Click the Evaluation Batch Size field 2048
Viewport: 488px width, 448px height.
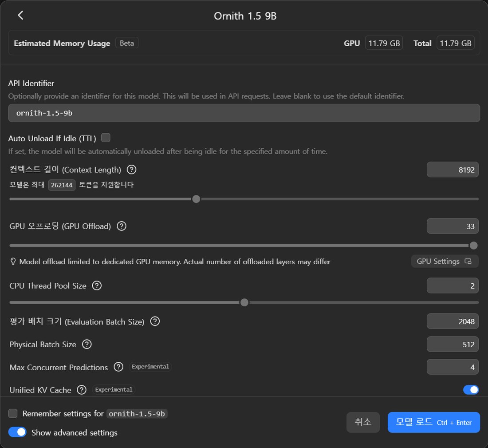453,321
